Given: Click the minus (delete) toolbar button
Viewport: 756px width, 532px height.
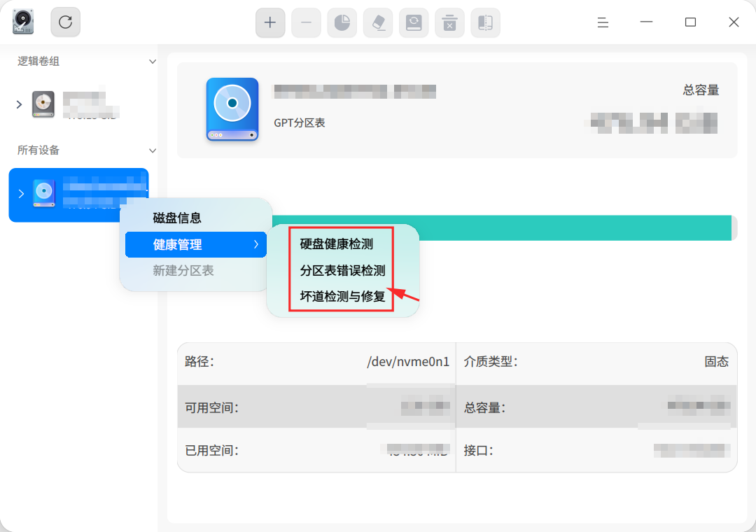Looking at the screenshot, I should click(x=306, y=22).
